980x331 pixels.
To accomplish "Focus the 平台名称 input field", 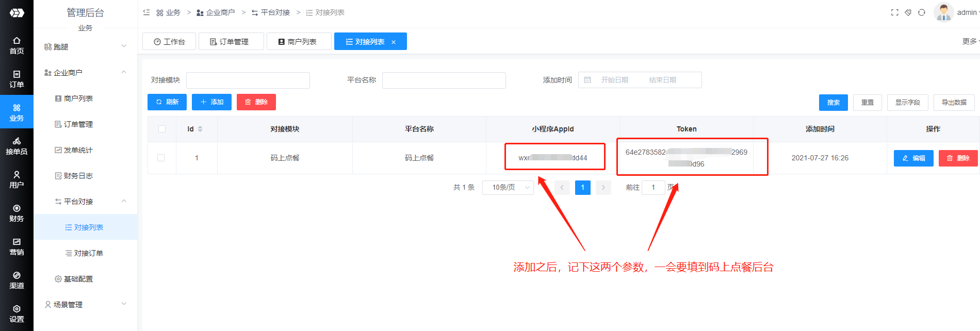I will coord(444,80).
